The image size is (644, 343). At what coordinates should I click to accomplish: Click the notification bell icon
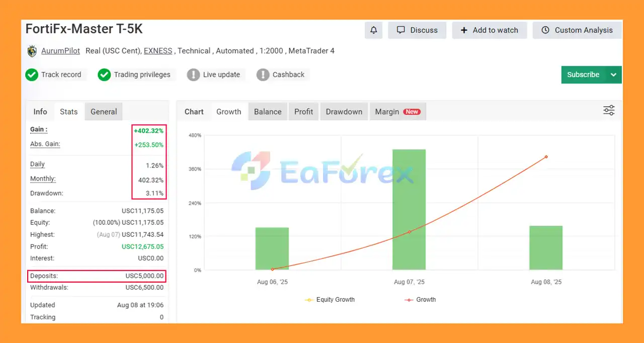[373, 30]
